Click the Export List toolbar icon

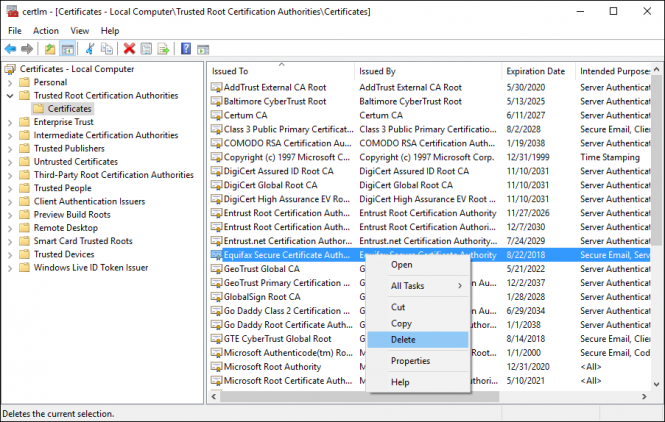(163, 49)
